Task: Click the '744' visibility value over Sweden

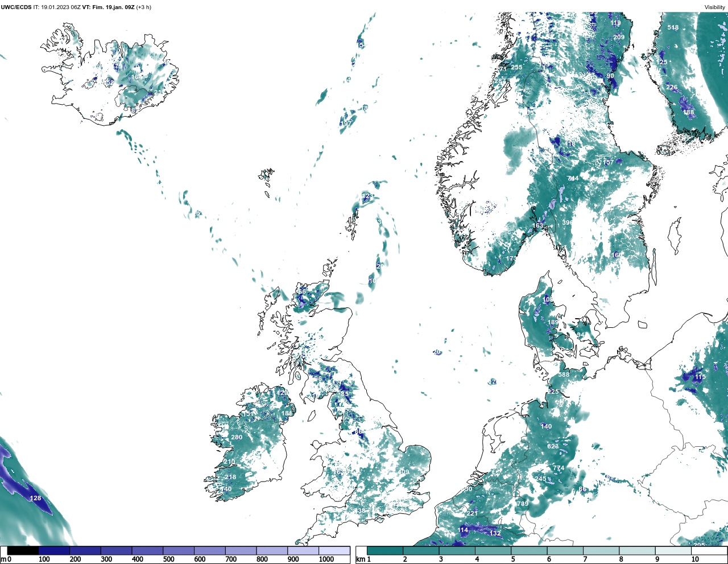Action: (x=573, y=179)
